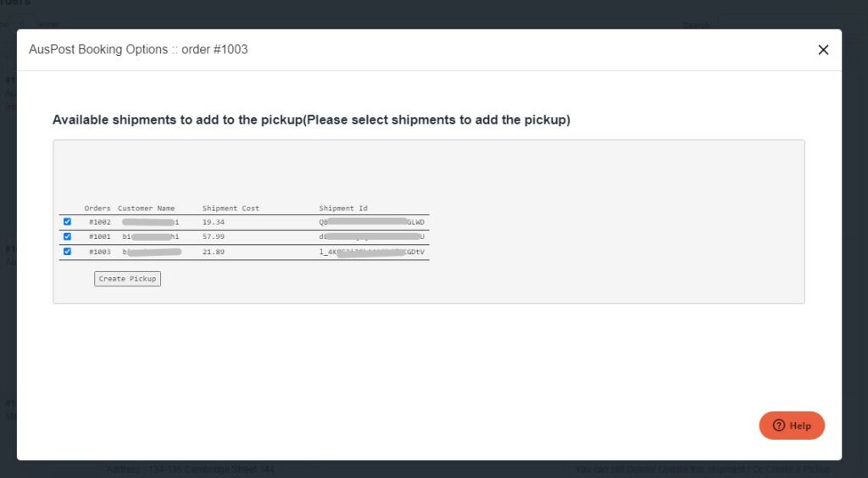Viewport: 868px width, 478px height.
Task: Select the 57.99 shipment cost cell
Action: point(214,237)
